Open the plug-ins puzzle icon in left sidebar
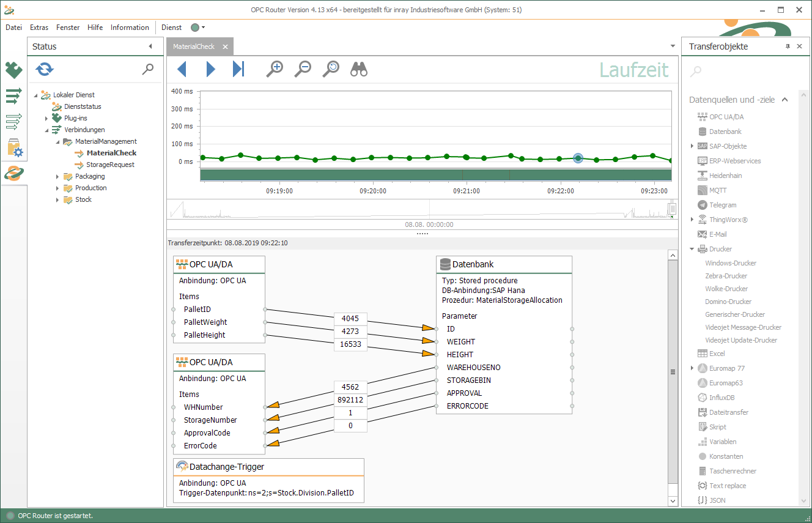Image resolution: width=812 pixels, height=523 pixels. coord(13,71)
